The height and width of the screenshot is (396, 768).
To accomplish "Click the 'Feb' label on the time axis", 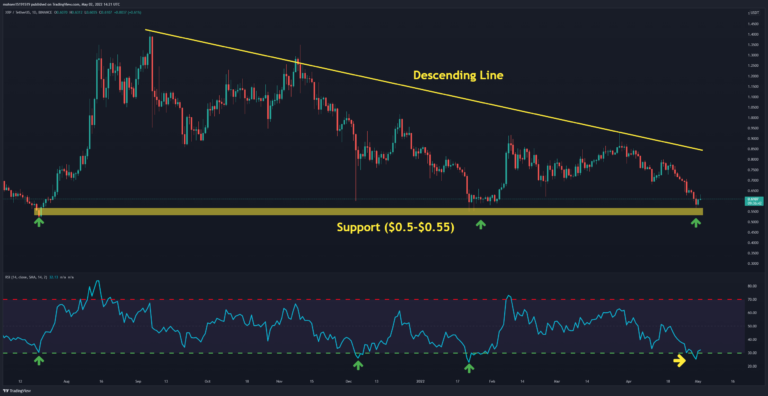I will tap(492, 380).
